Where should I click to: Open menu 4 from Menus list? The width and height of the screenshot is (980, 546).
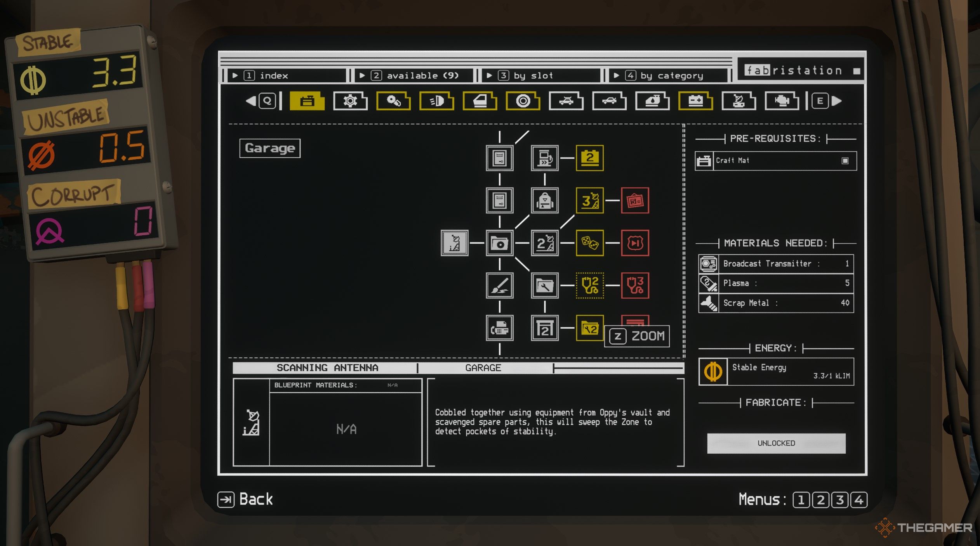point(858,500)
